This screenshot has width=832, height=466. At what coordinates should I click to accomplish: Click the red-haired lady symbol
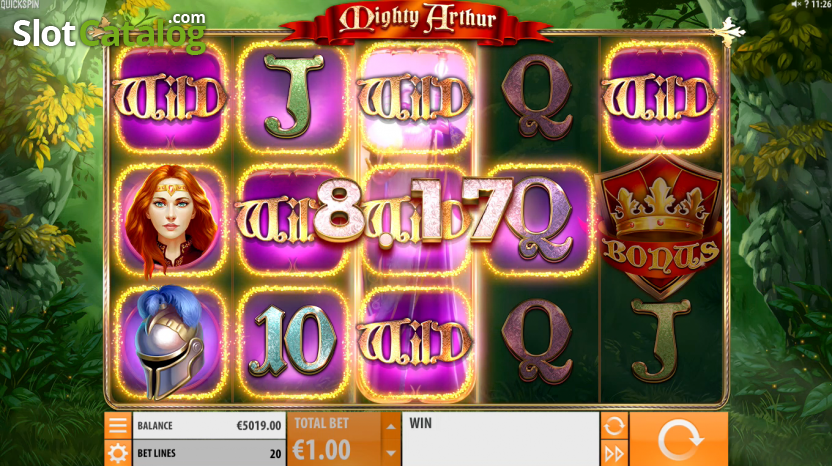pos(170,220)
